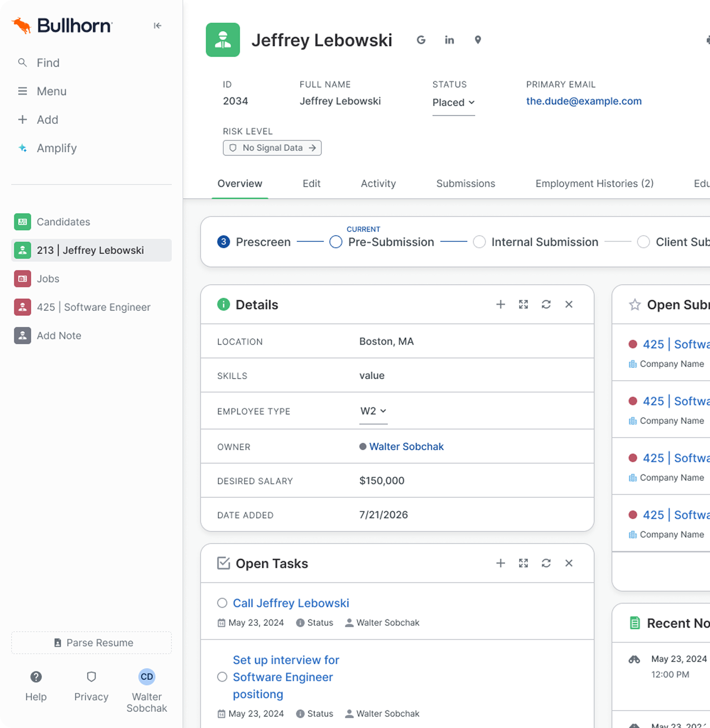Click the green candidate avatar icon
The width and height of the screenshot is (710, 728).
223,40
